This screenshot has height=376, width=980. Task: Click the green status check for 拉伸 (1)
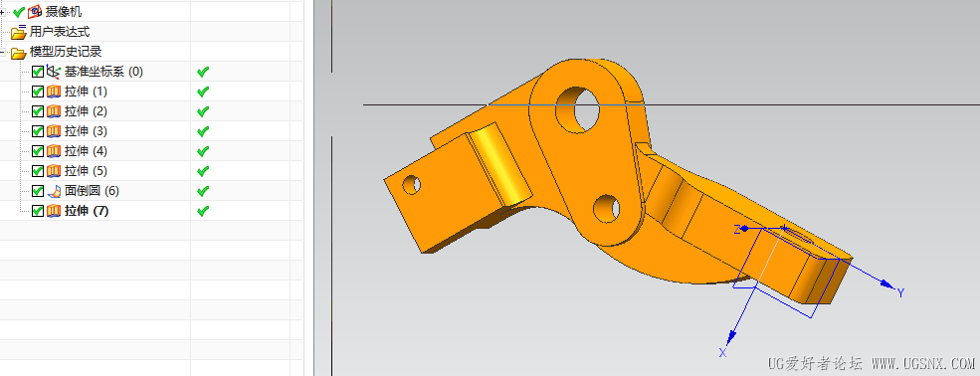click(x=203, y=92)
